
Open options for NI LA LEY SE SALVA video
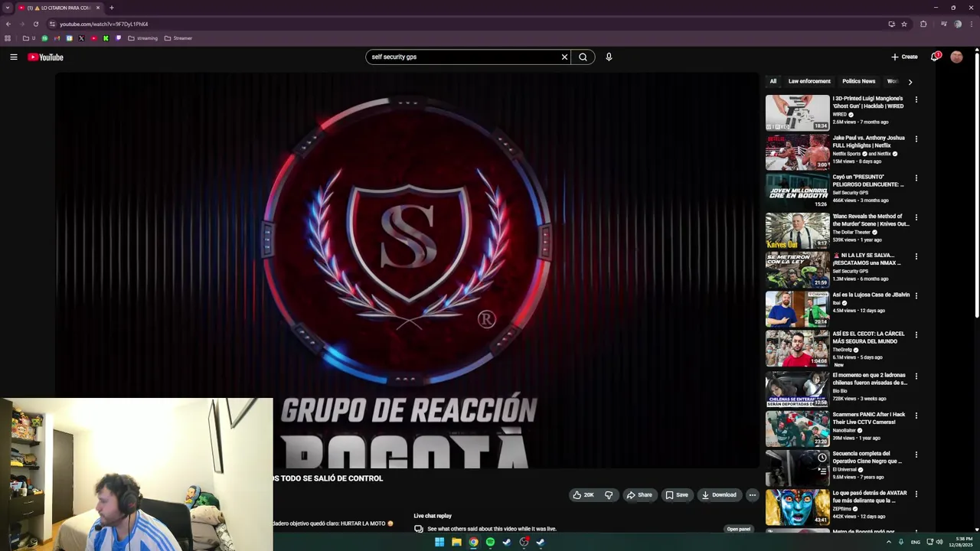[916, 256]
